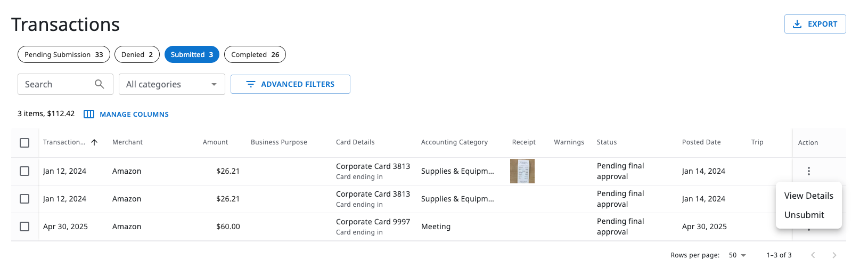The height and width of the screenshot is (275, 868).
Task: Open Advanced Filters
Action: point(290,84)
